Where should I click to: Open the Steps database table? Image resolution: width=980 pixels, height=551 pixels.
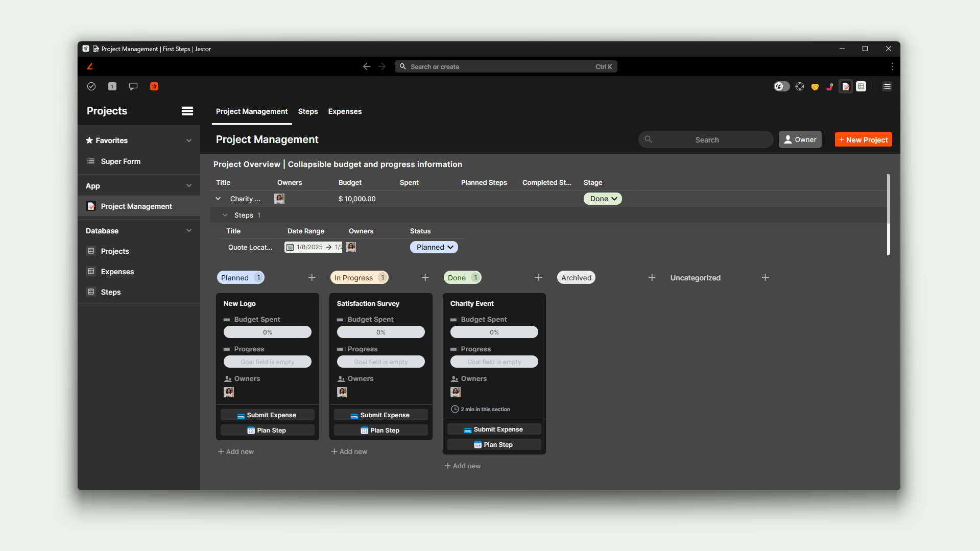pyautogui.click(x=139, y=292)
